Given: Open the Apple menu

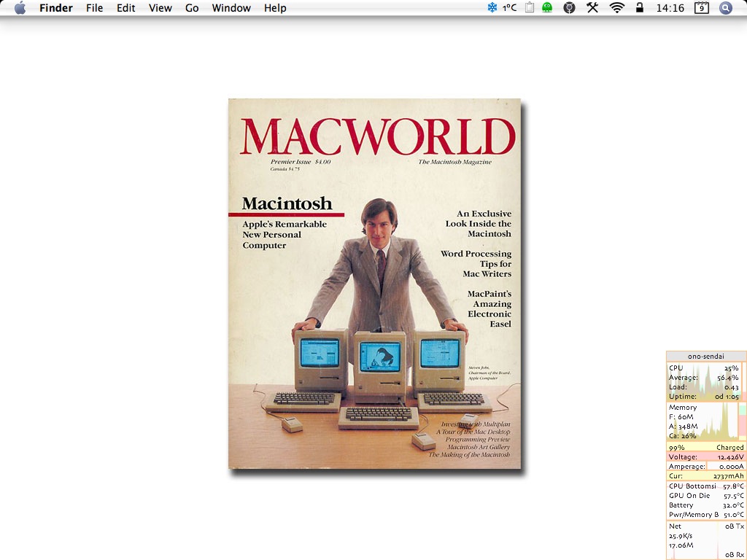Looking at the screenshot, I should pos(20,7).
